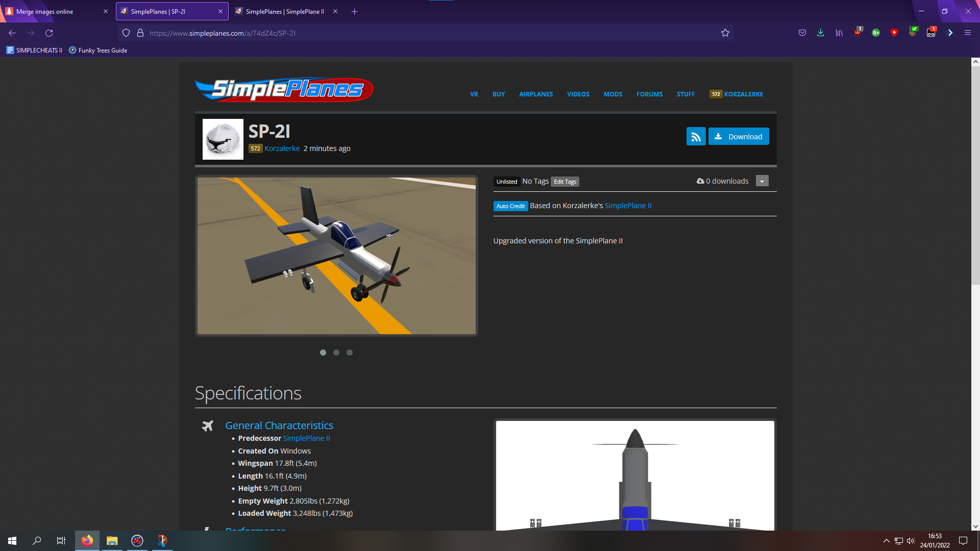Viewport: 980px width, 551px height.
Task: Click the General Characteristics heading link
Action: click(279, 425)
